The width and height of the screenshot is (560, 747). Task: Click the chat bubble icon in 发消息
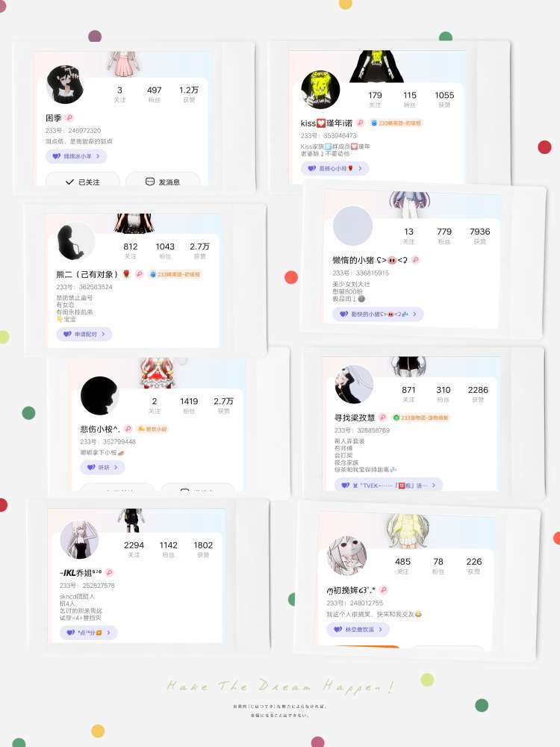150,182
